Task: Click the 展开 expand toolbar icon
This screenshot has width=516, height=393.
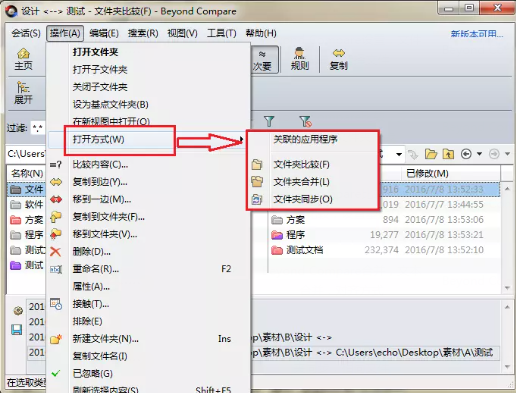Action: pyautogui.click(x=23, y=93)
